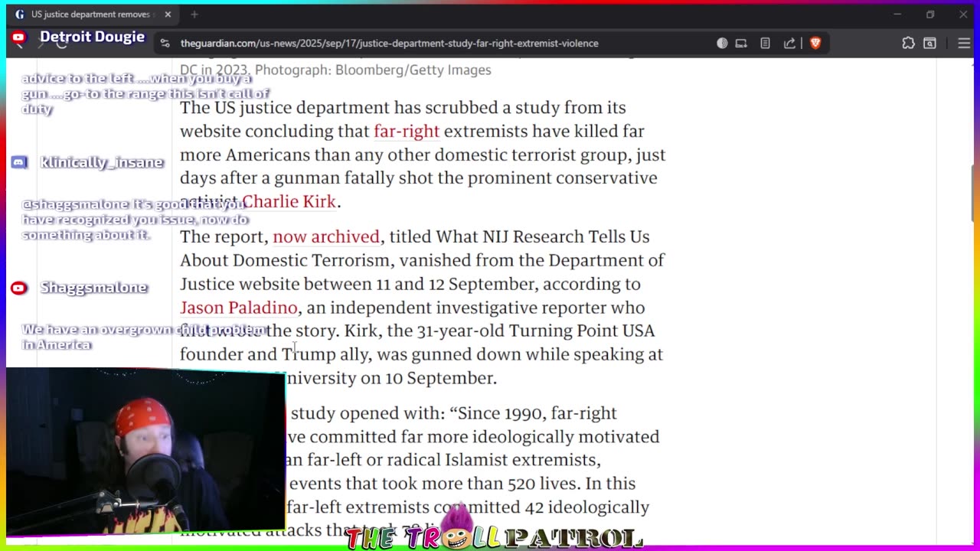Open the Brave Shields lion icon
Screen dimensions: 980x551
tap(815, 44)
